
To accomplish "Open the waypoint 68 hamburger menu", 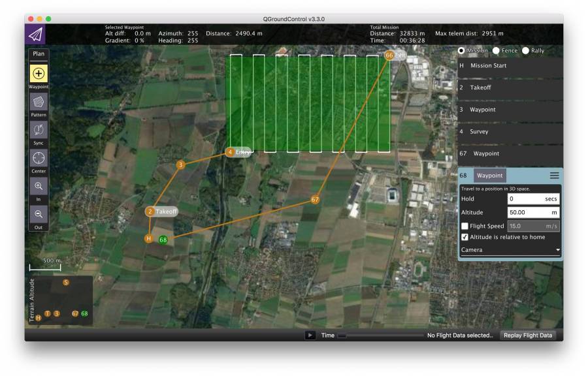I will click(554, 175).
